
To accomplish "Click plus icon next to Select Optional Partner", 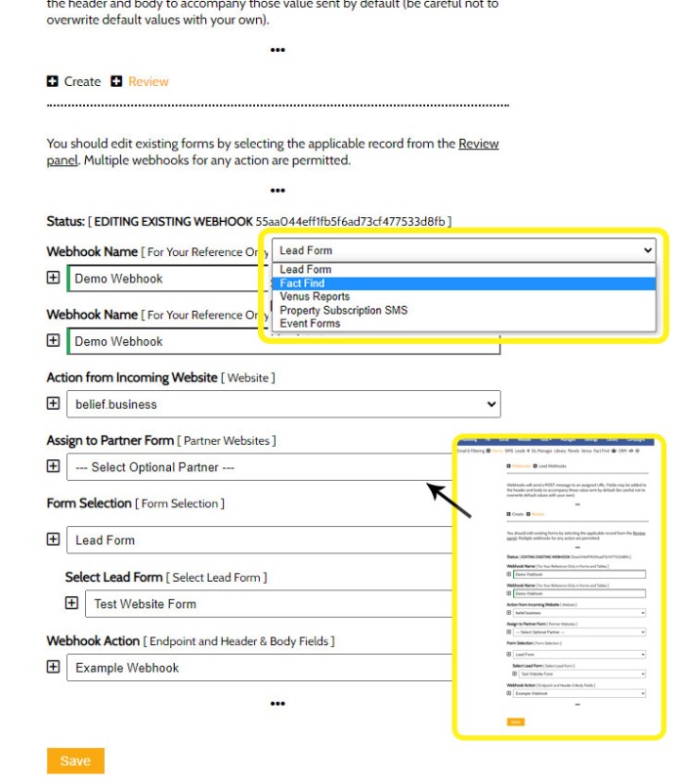I will pos(53,466).
